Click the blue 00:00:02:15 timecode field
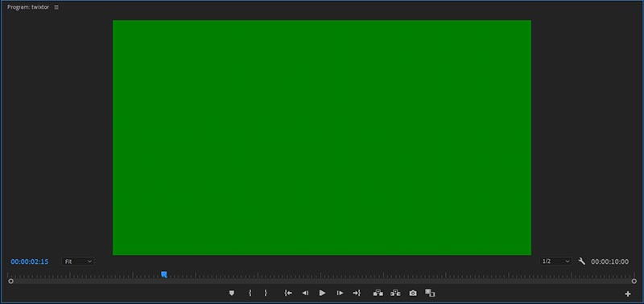 tap(30, 261)
